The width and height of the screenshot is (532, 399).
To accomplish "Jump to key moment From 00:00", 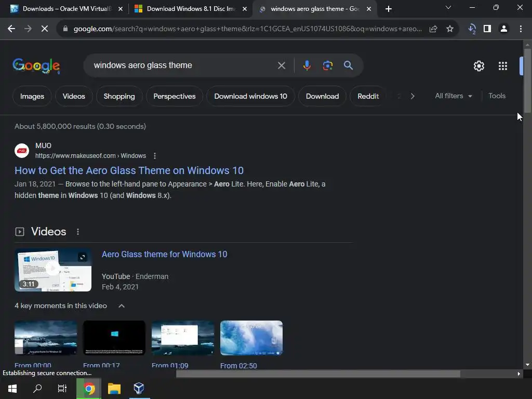I will click(x=46, y=338).
